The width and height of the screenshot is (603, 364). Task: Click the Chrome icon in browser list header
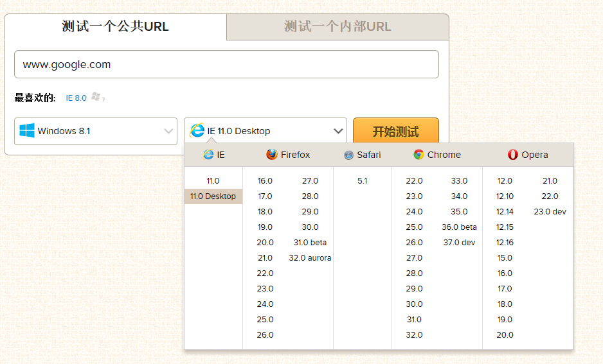(419, 154)
